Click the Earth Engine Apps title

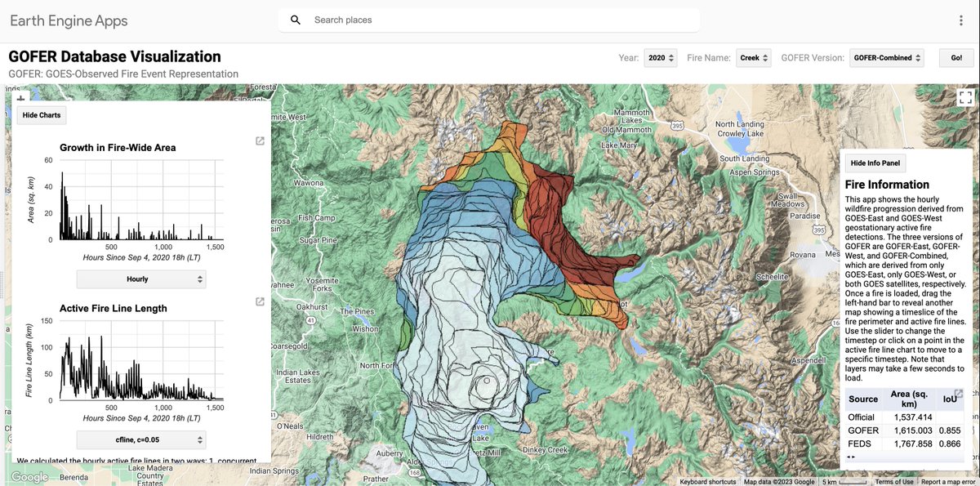pos(69,20)
